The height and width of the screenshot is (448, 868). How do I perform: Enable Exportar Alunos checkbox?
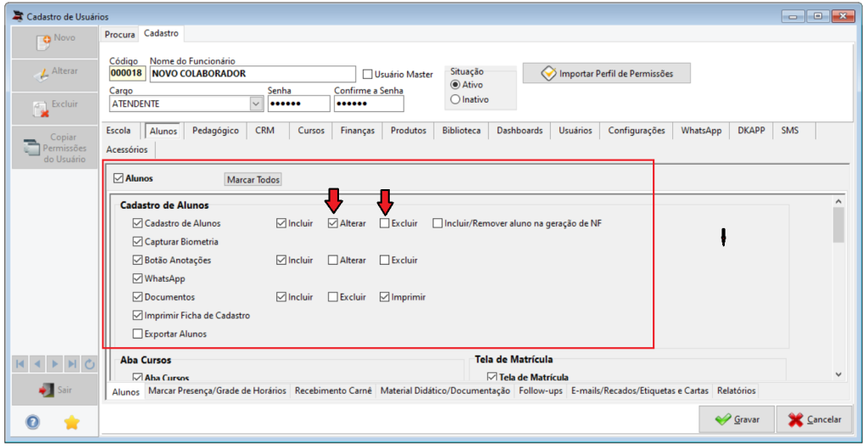[x=137, y=333]
